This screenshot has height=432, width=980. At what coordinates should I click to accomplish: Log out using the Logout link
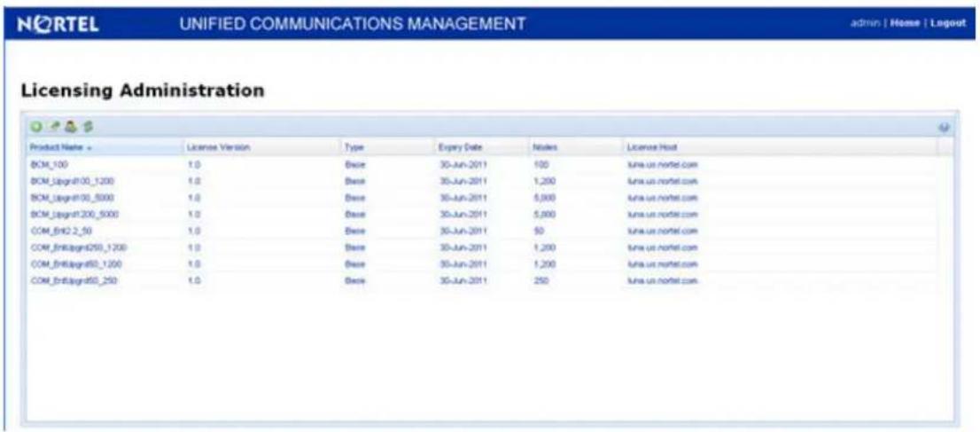[948, 22]
